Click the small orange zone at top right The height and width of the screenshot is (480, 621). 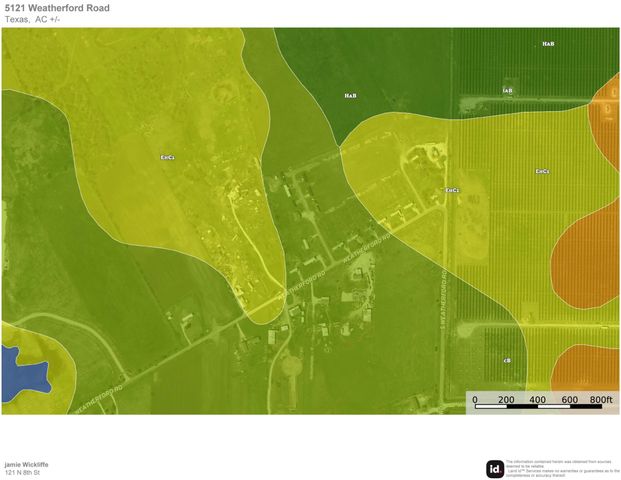click(x=608, y=110)
